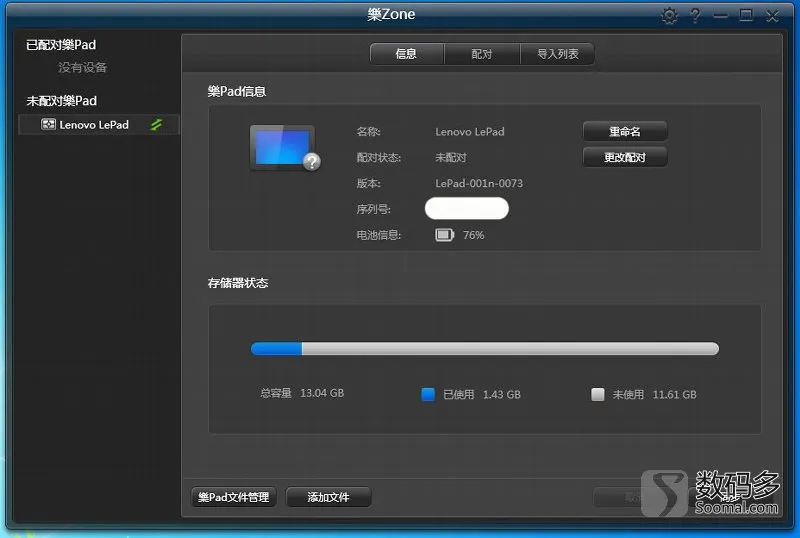
Task: Click the blue tablet thumbnail image
Action: 284,148
